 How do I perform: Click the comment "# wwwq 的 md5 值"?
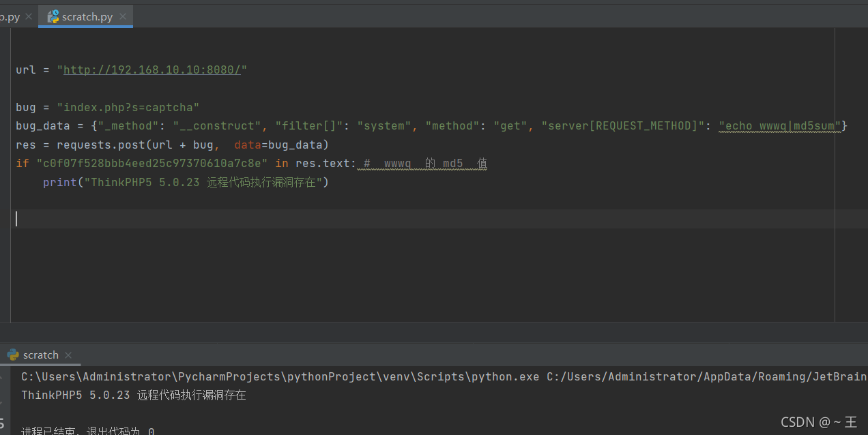425,163
